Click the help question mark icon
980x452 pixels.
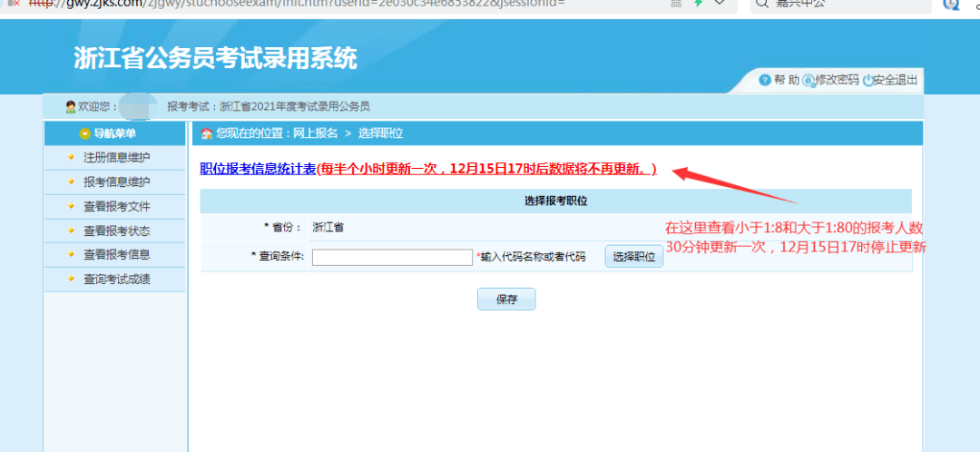[x=765, y=81]
